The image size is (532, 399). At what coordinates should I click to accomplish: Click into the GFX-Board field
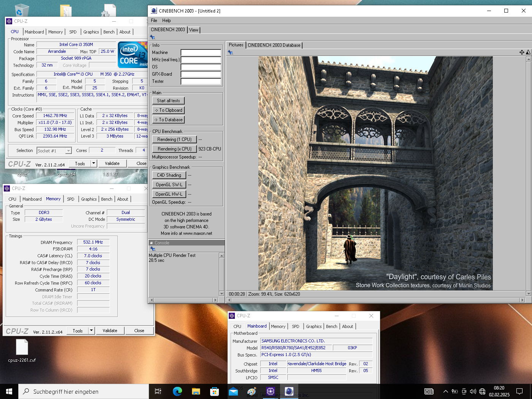201,74
